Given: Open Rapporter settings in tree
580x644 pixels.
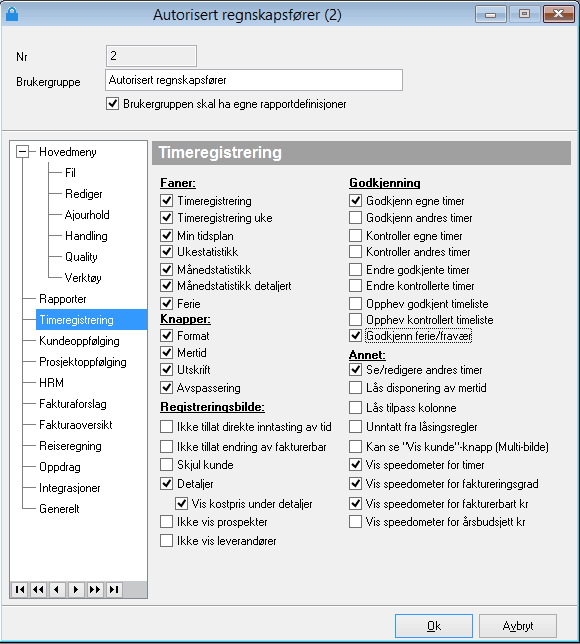Looking at the screenshot, I should point(62,299).
